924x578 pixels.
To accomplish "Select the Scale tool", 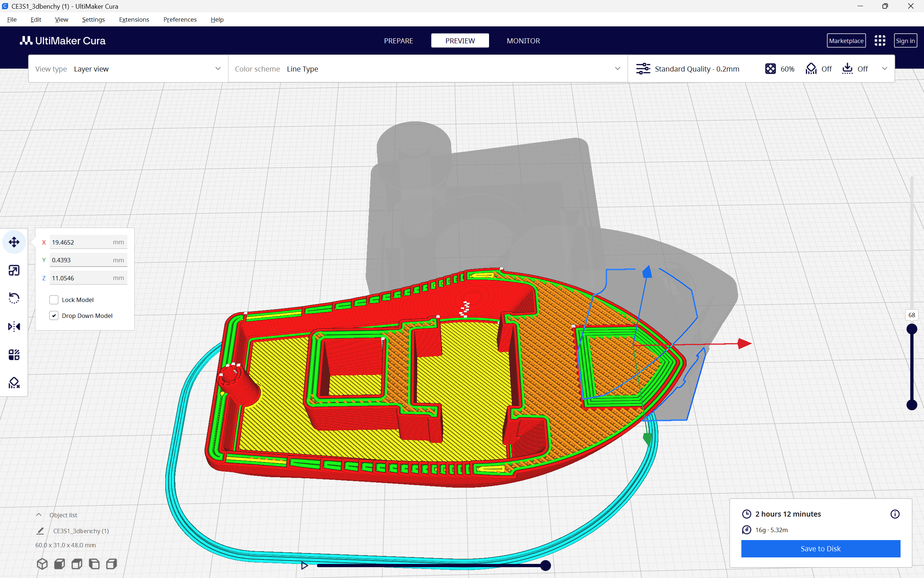I will click(x=14, y=270).
